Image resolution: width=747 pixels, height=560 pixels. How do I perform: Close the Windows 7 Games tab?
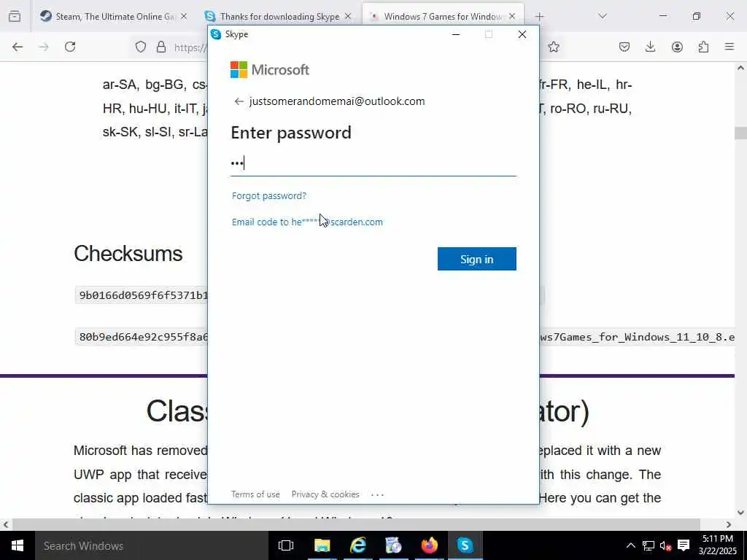[x=512, y=16]
